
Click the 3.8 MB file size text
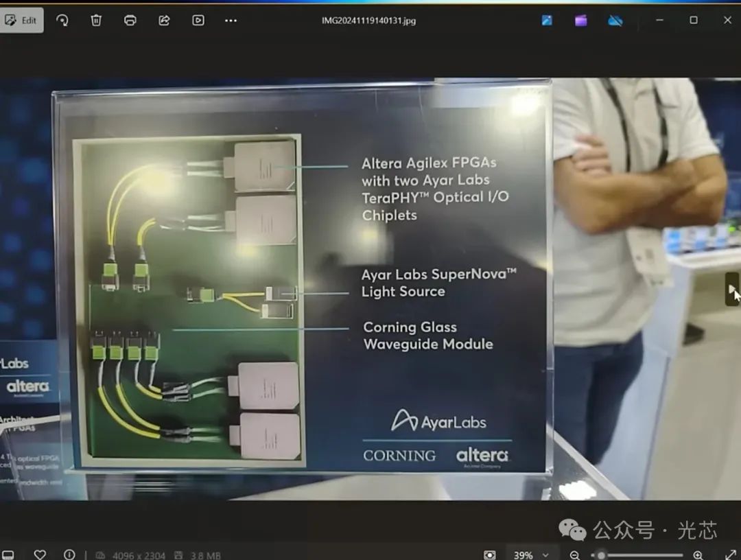pyautogui.click(x=205, y=556)
